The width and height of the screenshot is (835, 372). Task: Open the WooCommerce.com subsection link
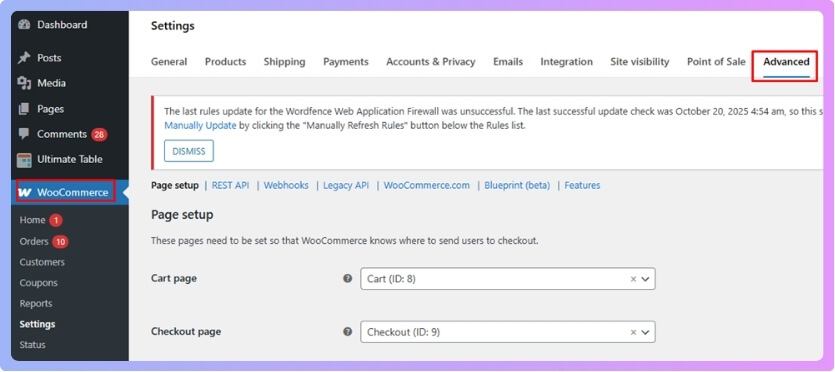[x=427, y=185]
